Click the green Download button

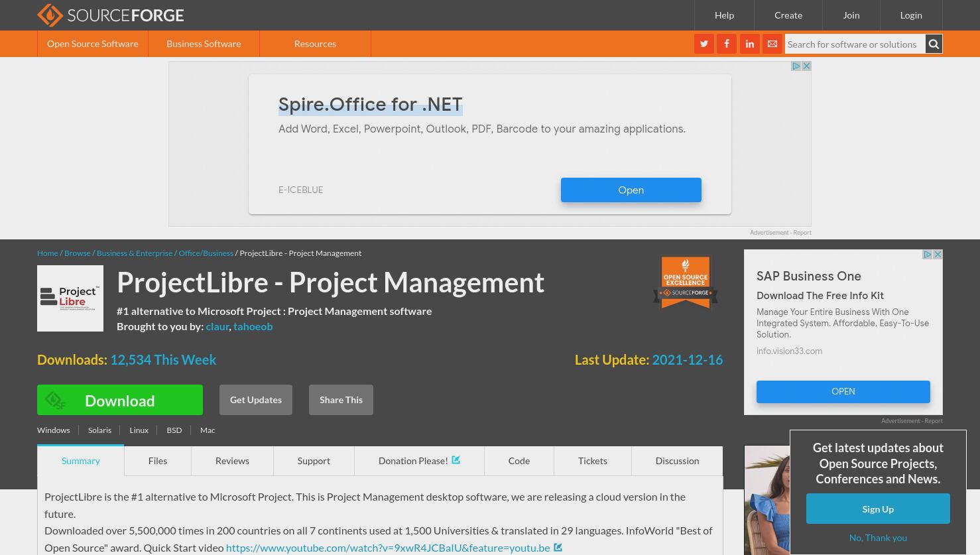(120, 400)
